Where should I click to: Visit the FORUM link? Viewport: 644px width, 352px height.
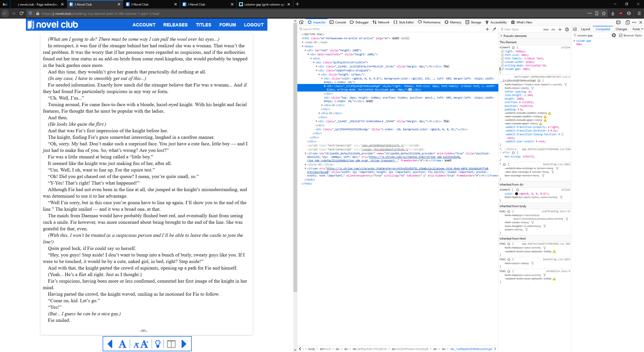point(228,25)
